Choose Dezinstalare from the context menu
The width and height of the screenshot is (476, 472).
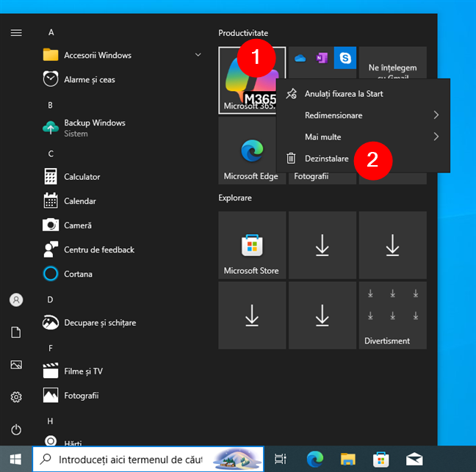(x=363, y=159)
